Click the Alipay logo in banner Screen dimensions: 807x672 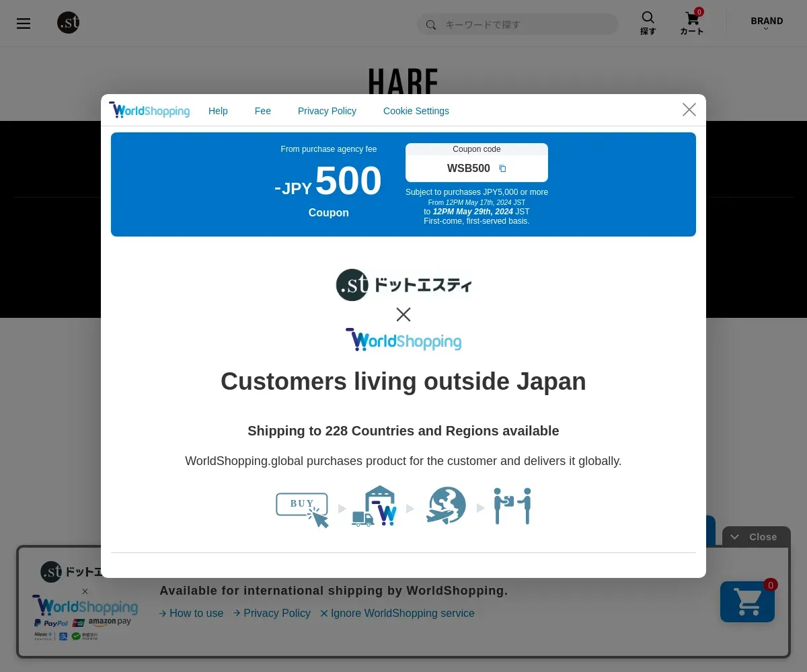point(44,636)
